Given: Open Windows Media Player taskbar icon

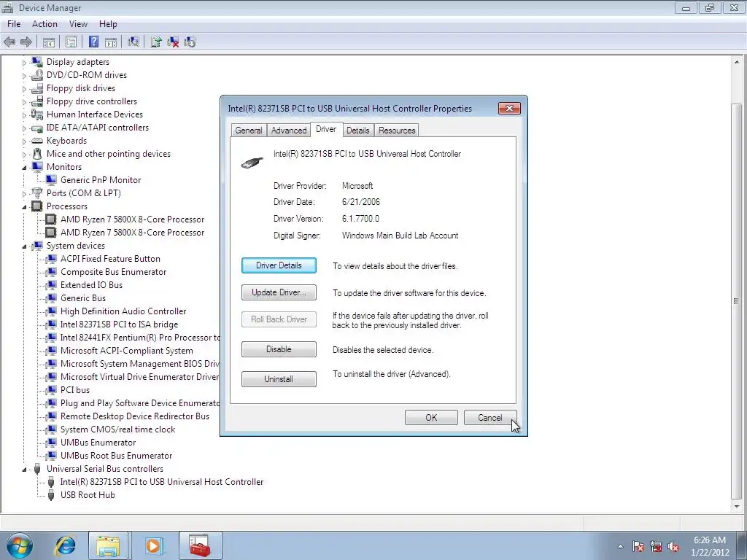Looking at the screenshot, I should tap(153, 545).
